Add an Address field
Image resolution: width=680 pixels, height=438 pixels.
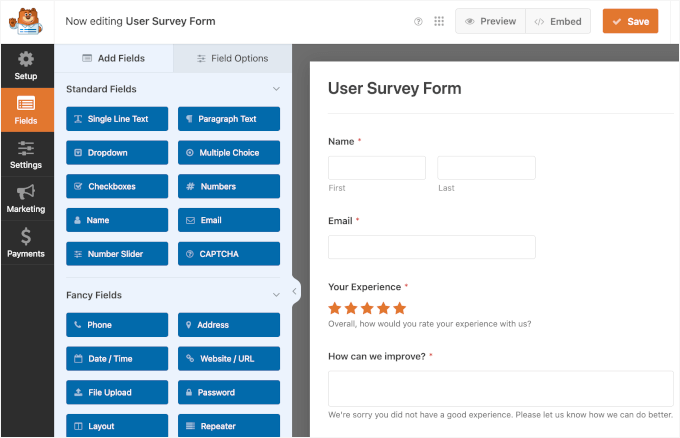pos(229,325)
